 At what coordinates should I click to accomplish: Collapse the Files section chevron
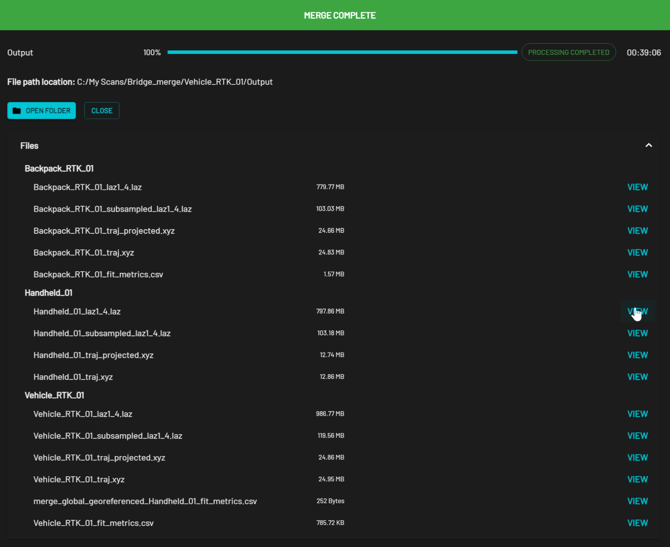[648, 146]
